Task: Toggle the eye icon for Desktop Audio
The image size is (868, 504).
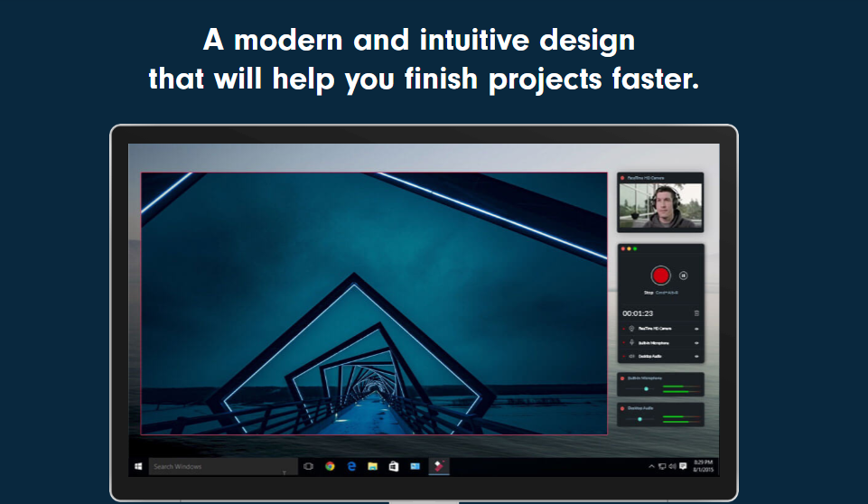Action: tap(696, 357)
